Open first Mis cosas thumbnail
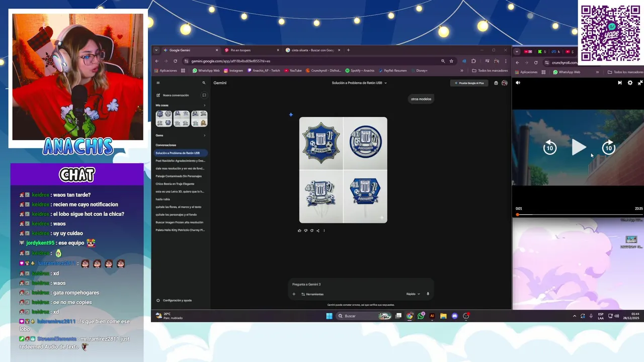 point(164,119)
